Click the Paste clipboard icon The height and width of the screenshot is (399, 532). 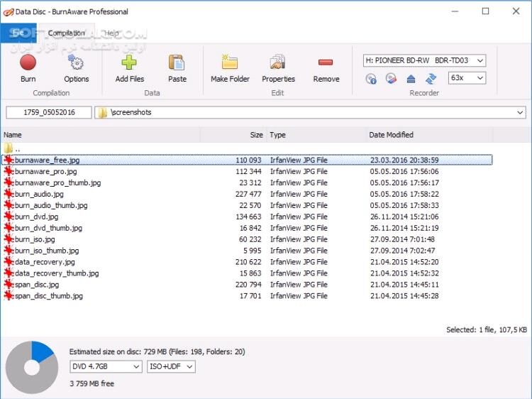coord(177,62)
